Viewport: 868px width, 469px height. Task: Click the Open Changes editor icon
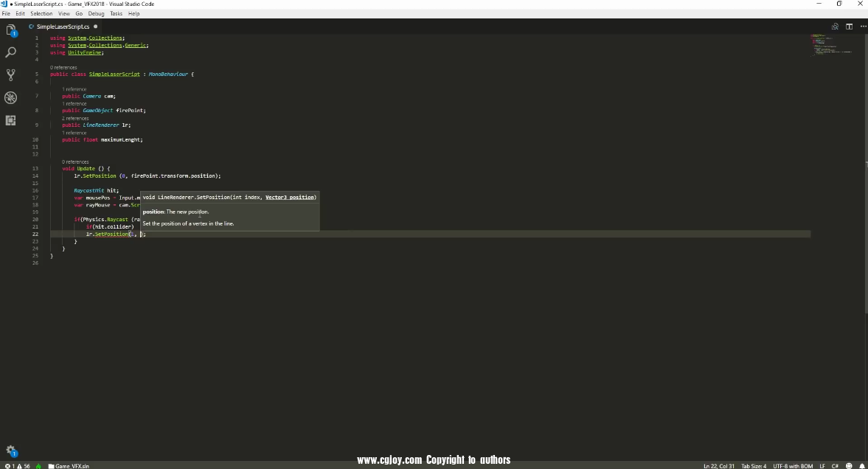point(835,27)
